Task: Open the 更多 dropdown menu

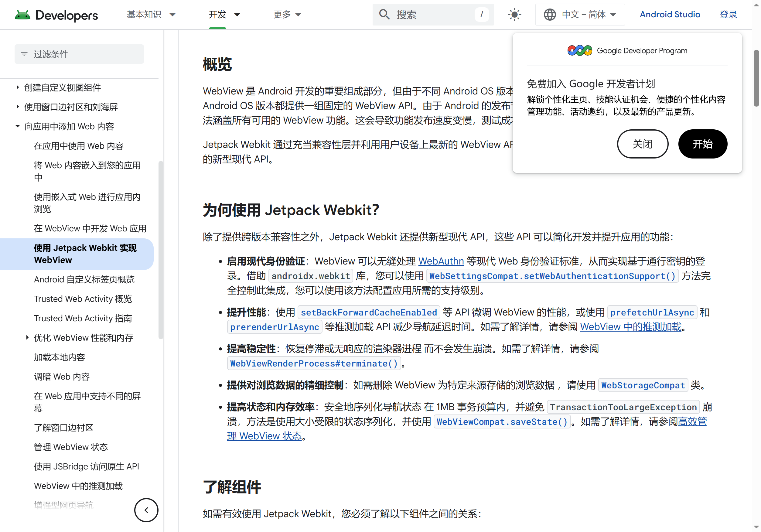Action: tap(287, 15)
